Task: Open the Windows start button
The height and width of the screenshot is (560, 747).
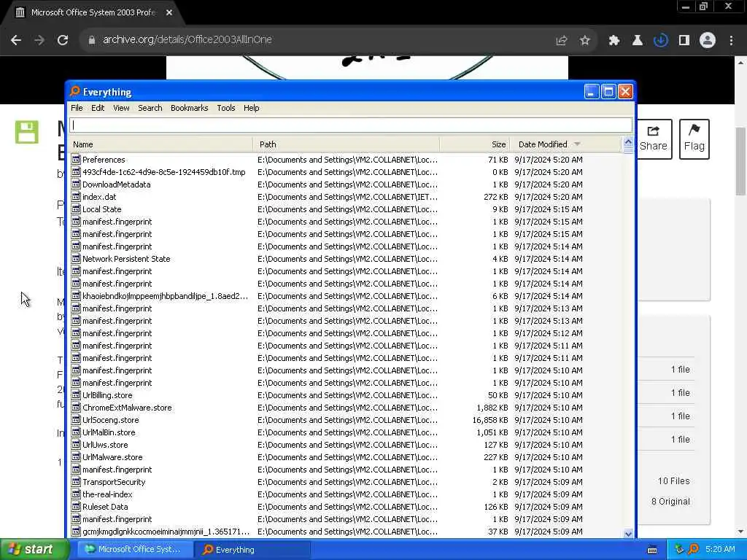Action: pos(34,550)
